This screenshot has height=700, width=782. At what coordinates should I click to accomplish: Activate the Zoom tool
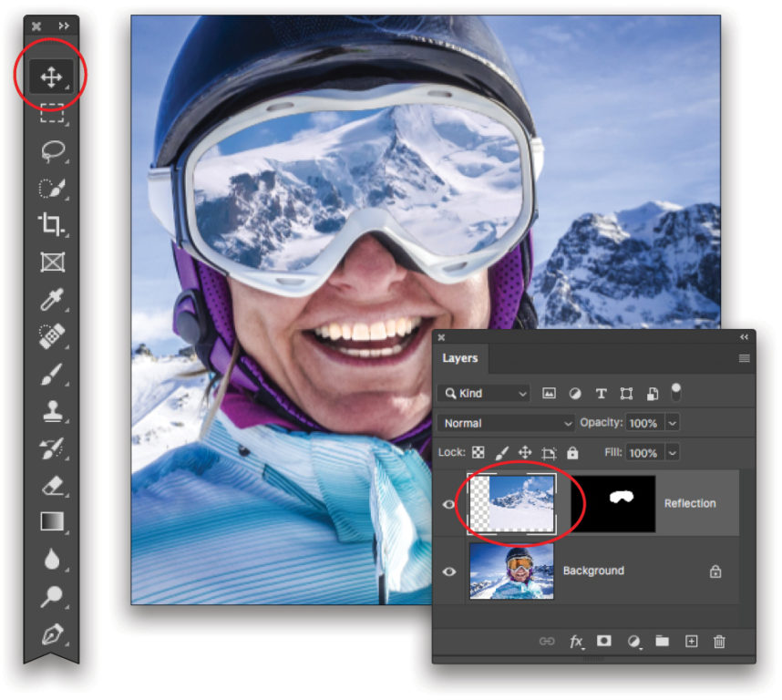click(x=50, y=595)
